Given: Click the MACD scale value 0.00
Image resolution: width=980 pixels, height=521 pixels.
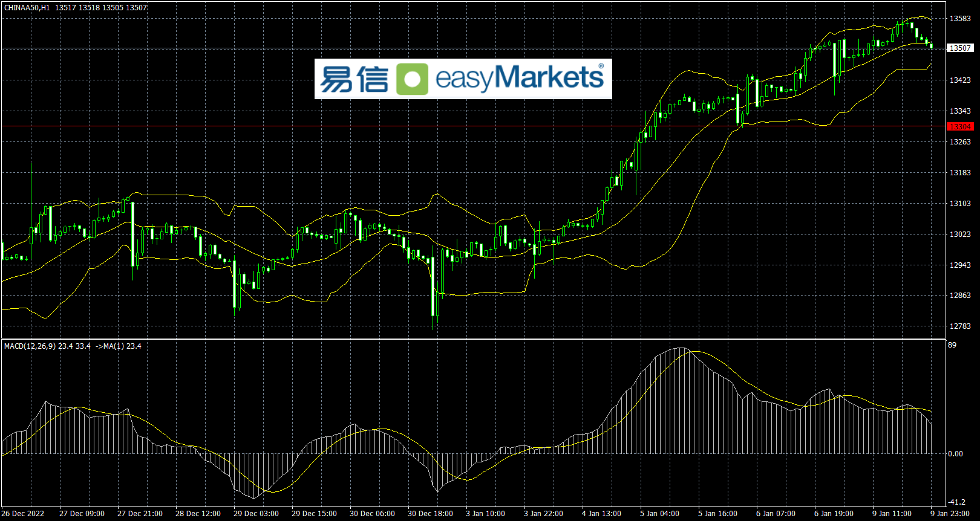Looking at the screenshot, I should pos(956,454).
